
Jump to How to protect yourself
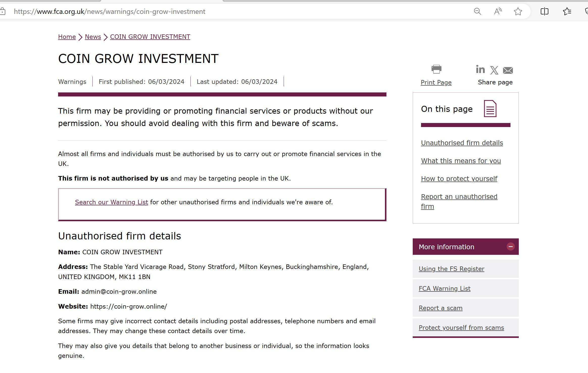459,179
